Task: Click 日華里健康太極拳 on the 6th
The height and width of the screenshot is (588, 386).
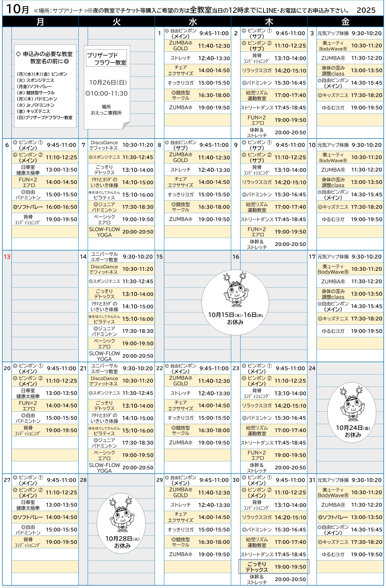Action: 28,170
